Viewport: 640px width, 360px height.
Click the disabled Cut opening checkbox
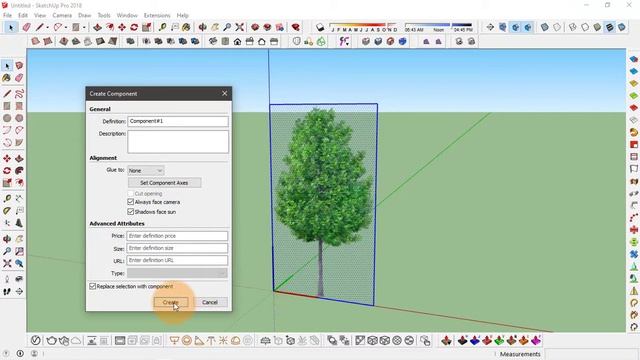(131, 193)
